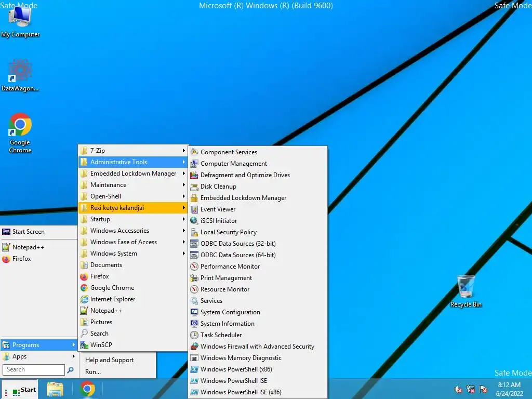Click the Action Center flag tray icon
Screen dimensions: 532x399
tap(483, 389)
